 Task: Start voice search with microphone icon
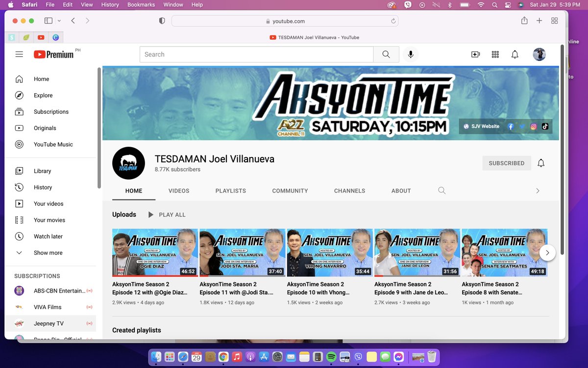pyautogui.click(x=411, y=54)
